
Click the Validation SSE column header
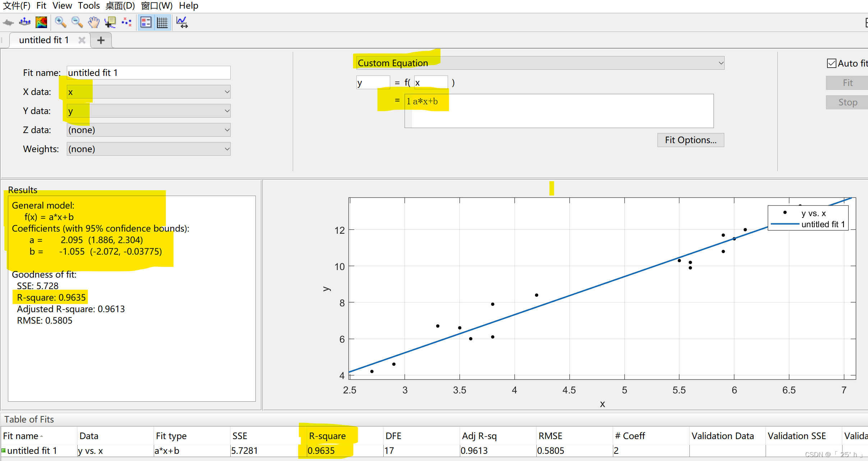[804, 436]
